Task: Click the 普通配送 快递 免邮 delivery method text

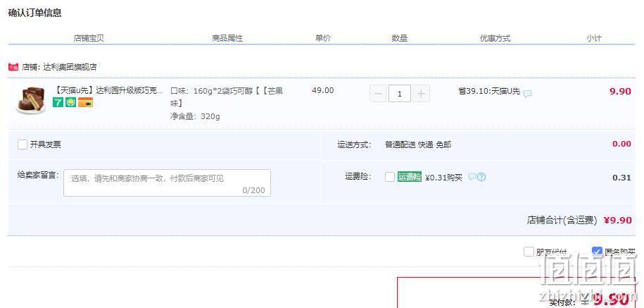Action: (418, 144)
